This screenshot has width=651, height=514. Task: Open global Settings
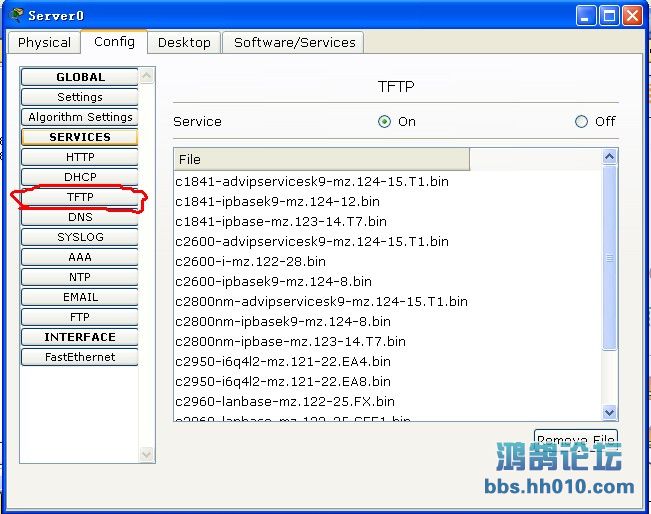click(x=80, y=97)
